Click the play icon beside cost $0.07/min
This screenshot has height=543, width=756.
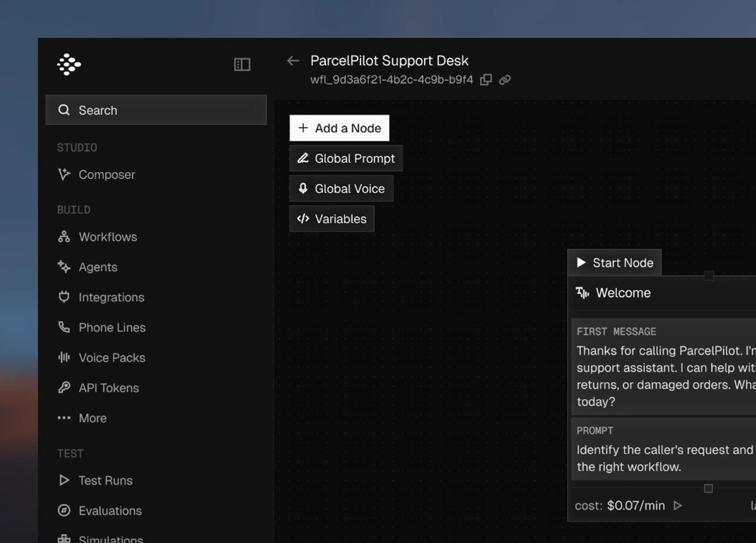(x=678, y=506)
